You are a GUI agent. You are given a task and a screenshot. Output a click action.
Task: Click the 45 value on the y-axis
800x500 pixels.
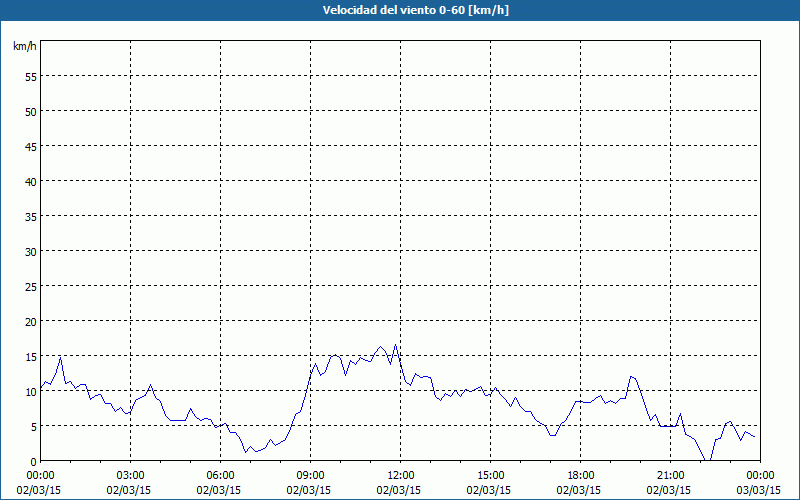coord(31,147)
